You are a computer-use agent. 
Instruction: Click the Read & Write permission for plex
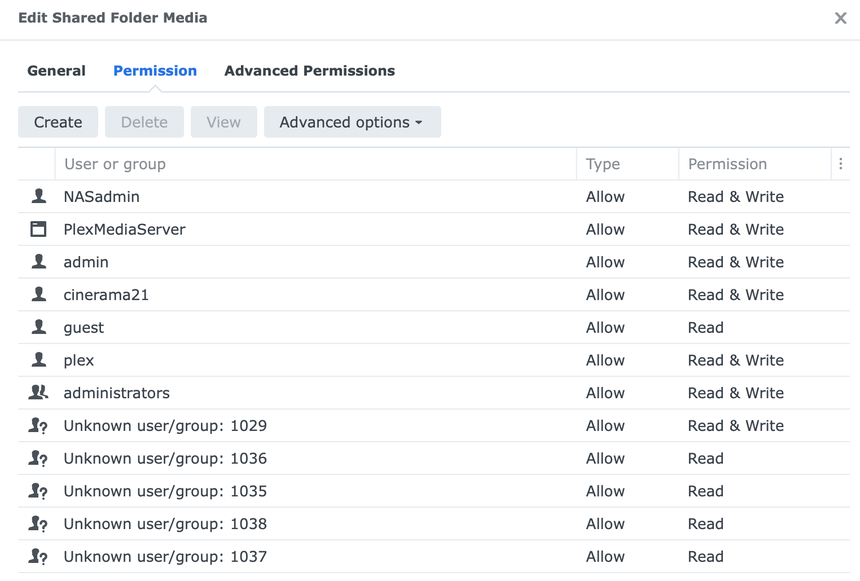click(735, 360)
